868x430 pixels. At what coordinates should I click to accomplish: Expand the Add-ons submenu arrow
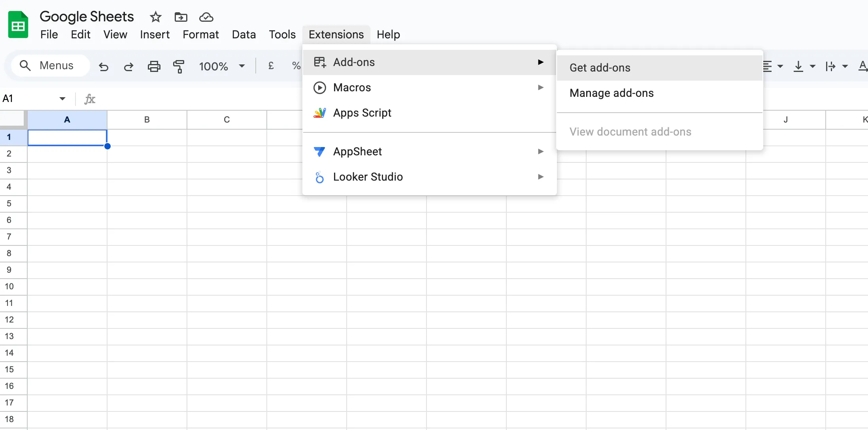click(x=541, y=62)
